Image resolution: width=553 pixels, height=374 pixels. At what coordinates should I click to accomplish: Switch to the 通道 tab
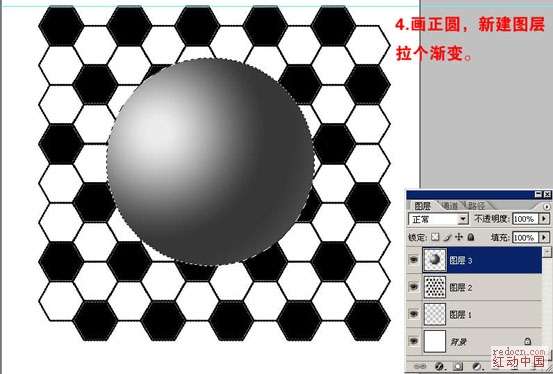pyautogui.click(x=450, y=205)
